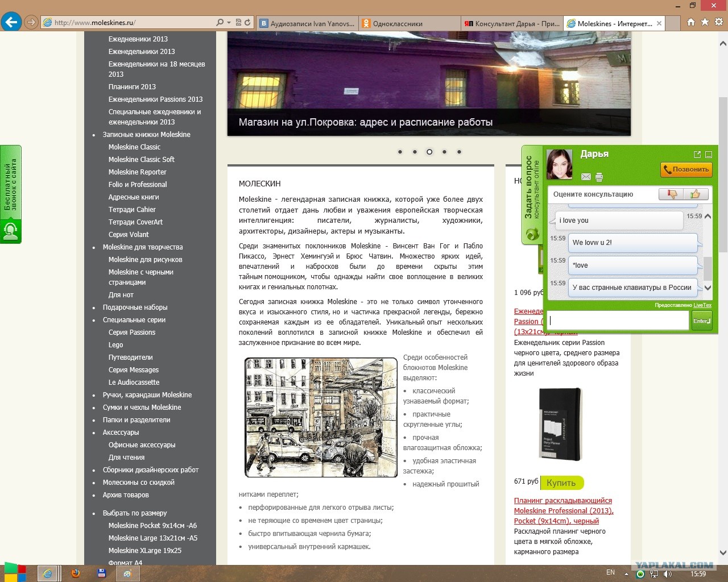Click the envelope email icon under Дарья
Screen dimensions: 728x582
pos(586,177)
